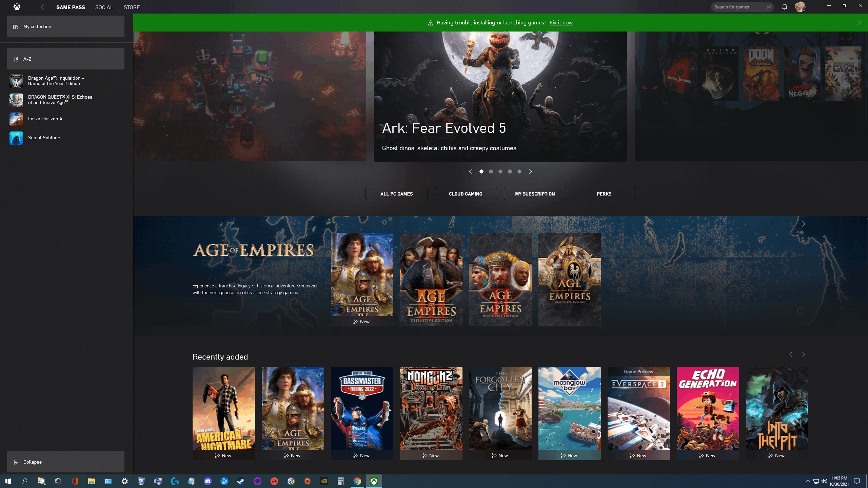Image resolution: width=868 pixels, height=488 pixels.
Task: Click the notification bell icon
Action: (x=785, y=6)
